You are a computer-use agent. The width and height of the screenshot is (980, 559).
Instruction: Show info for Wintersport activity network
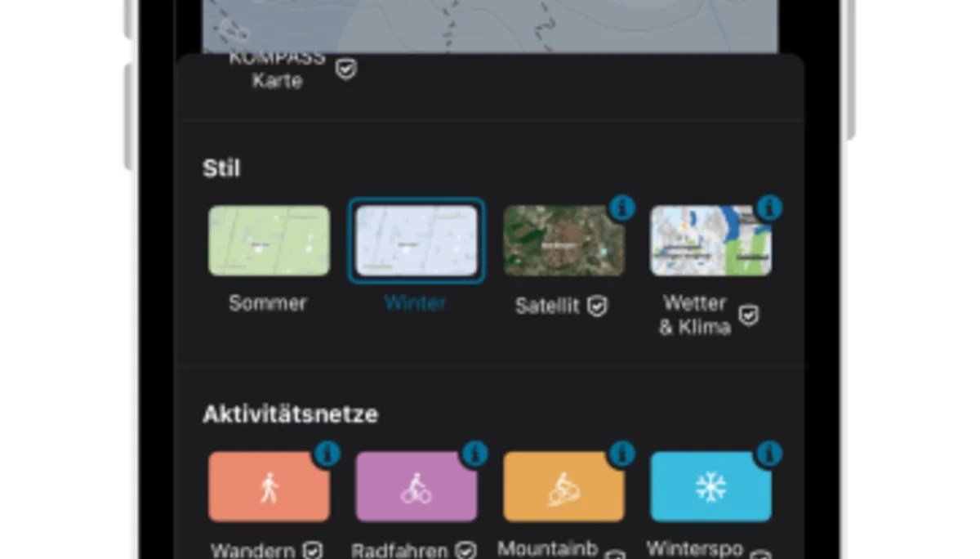click(x=768, y=453)
